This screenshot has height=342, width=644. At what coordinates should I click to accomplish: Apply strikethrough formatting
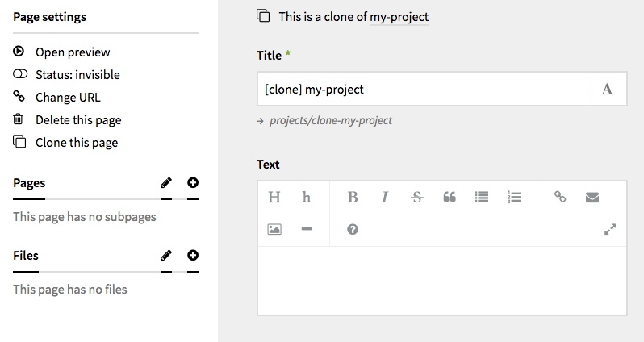(x=417, y=197)
